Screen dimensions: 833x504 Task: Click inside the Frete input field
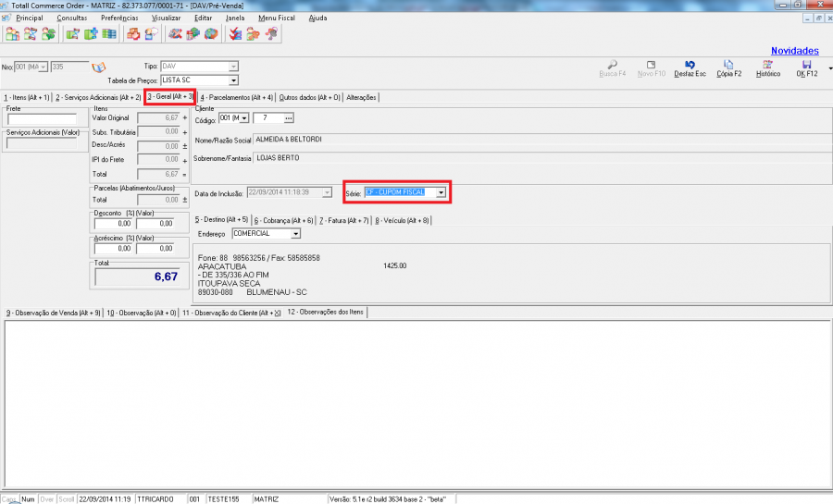coord(41,119)
